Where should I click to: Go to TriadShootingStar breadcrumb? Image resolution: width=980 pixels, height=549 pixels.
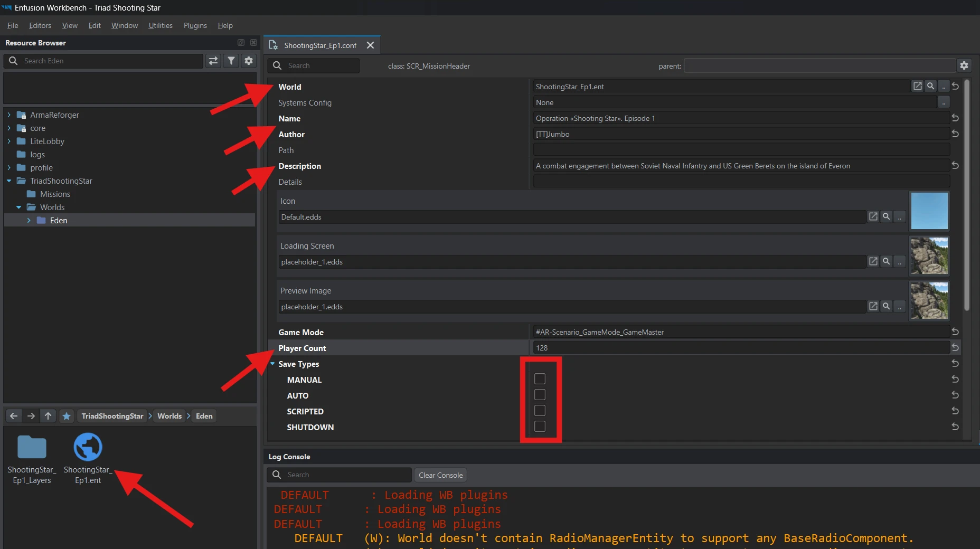tap(112, 416)
